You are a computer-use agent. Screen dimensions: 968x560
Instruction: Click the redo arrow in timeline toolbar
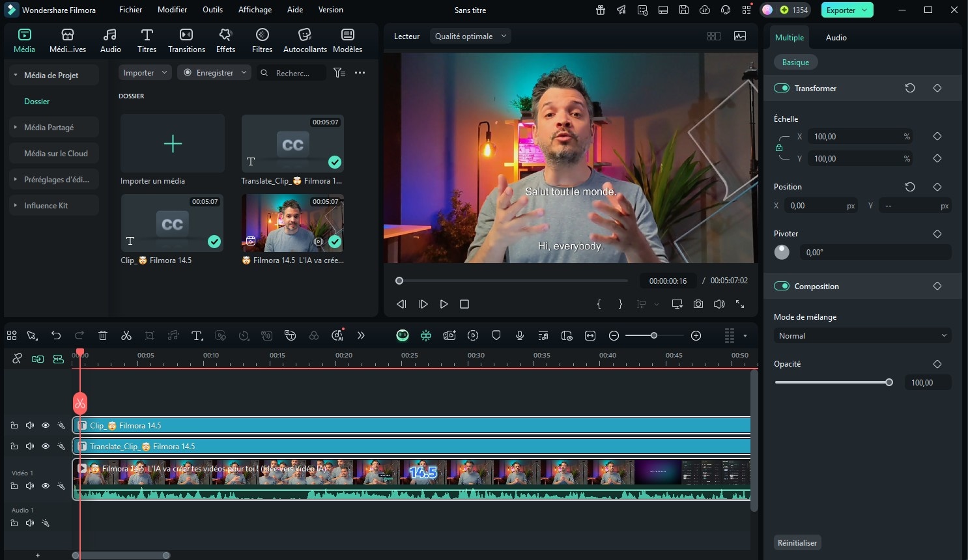tap(79, 335)
